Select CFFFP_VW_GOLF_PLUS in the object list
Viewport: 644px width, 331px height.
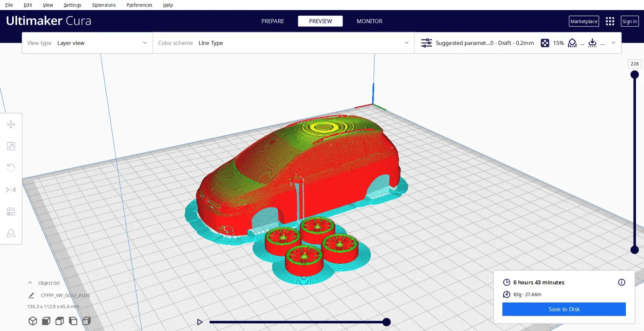pos(65,295)
